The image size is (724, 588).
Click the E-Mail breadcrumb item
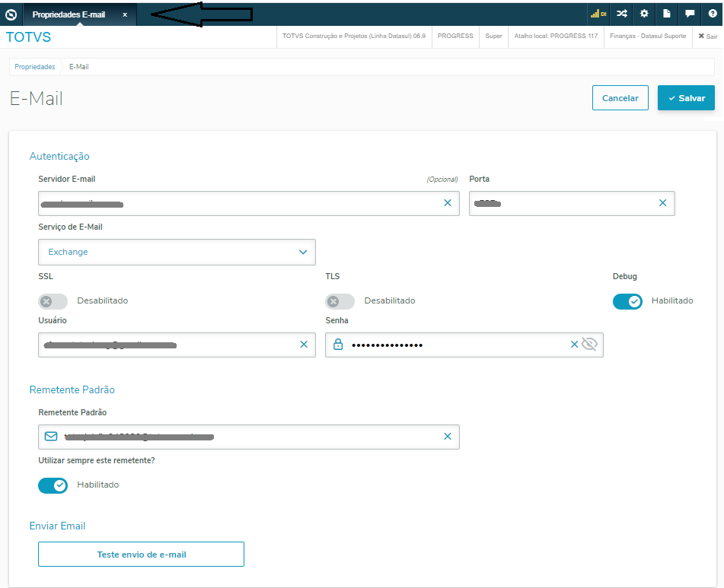[79, 67]
